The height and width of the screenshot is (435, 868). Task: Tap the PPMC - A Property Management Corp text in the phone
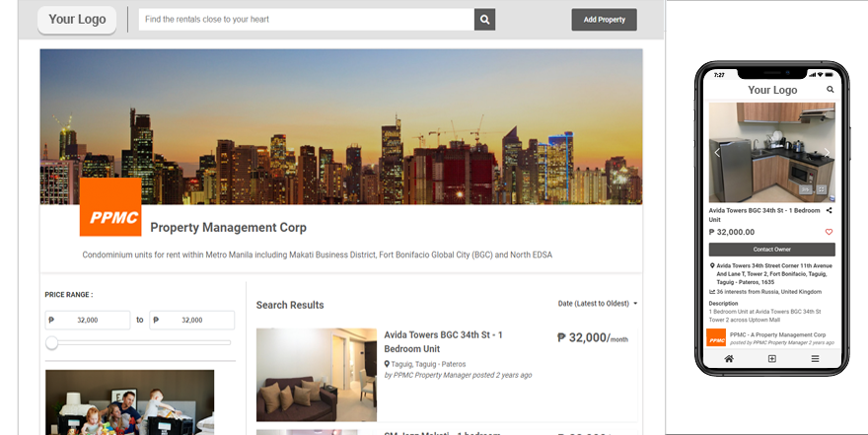pos(777,334)
